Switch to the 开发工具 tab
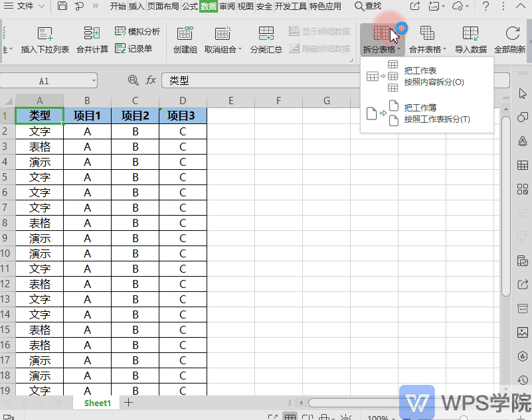Screen dimensions: 532x420 coord(291,6)
